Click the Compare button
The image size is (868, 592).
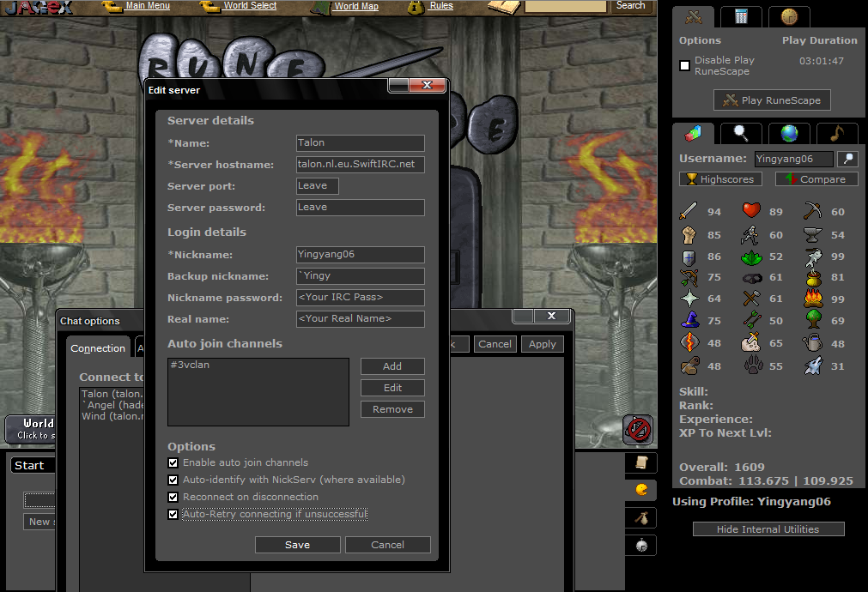[x=816, y=179]
